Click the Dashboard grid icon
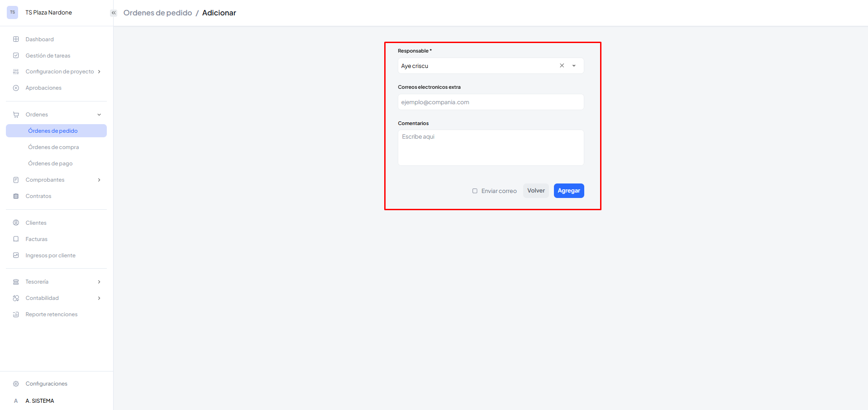Image resolution: width=868 pixels, height=410 pixels. (16, 39)
